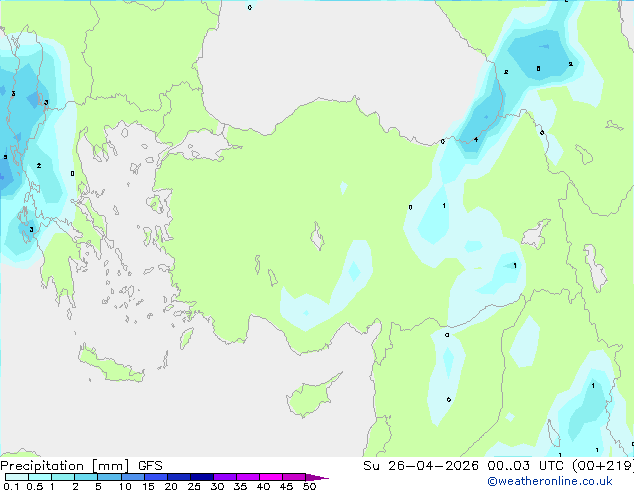Click the '15' legend scale label

[148, 486]
